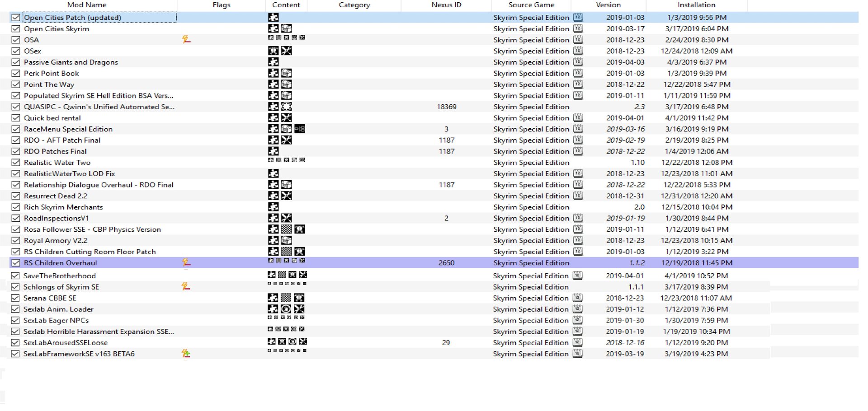Sort by the Flags column header
The image size is (868, 411).
(x=221, y=5)
